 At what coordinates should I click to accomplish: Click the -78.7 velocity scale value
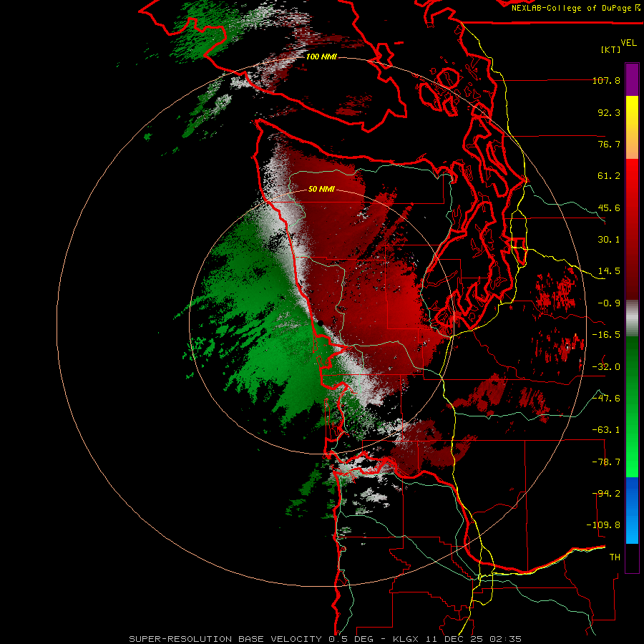(x=606, y=462)
